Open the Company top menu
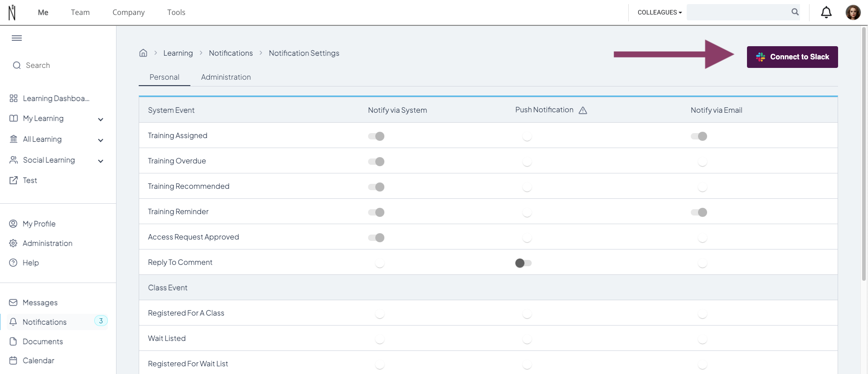This screenshot has height=374, width=868. [129, 12]
